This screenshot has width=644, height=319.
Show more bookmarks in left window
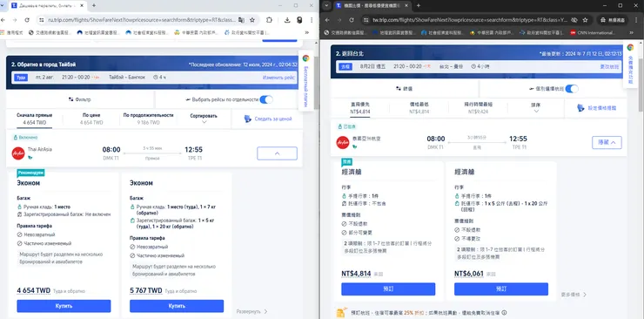tap(307, 32)
